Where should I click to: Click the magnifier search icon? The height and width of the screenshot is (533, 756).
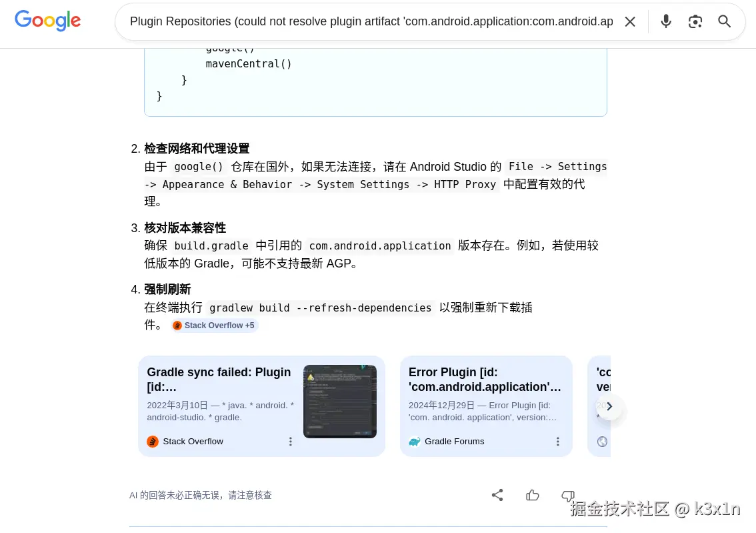(724, 21)
